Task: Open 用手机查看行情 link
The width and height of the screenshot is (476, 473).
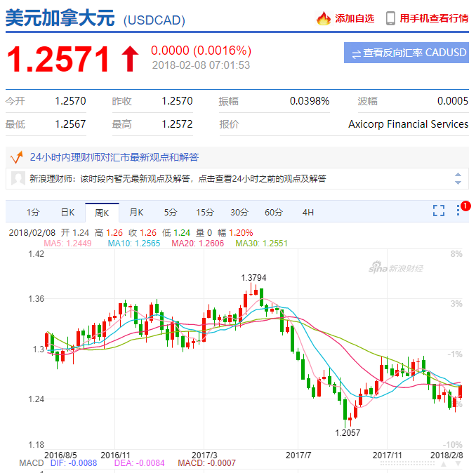Action: pos(434,18)
